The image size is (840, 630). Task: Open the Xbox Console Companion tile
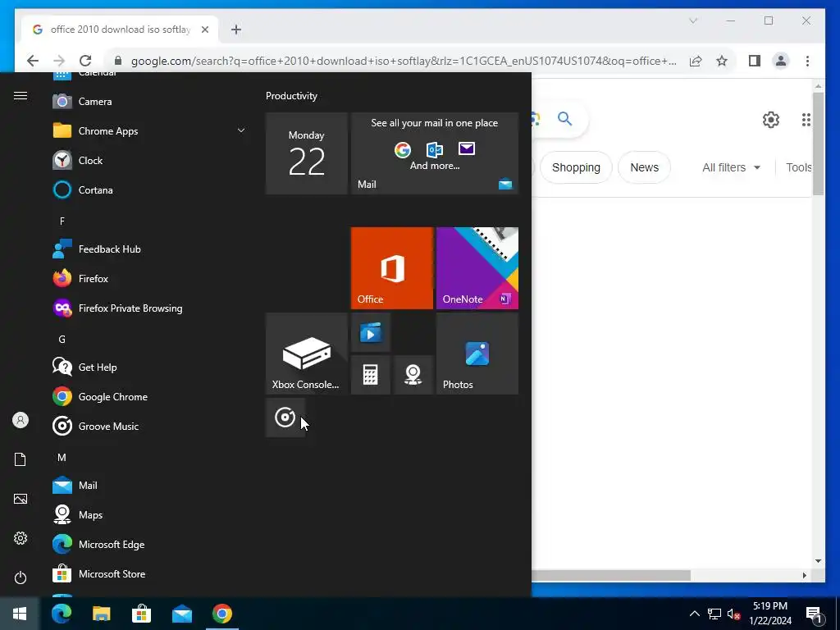(307, 354)
